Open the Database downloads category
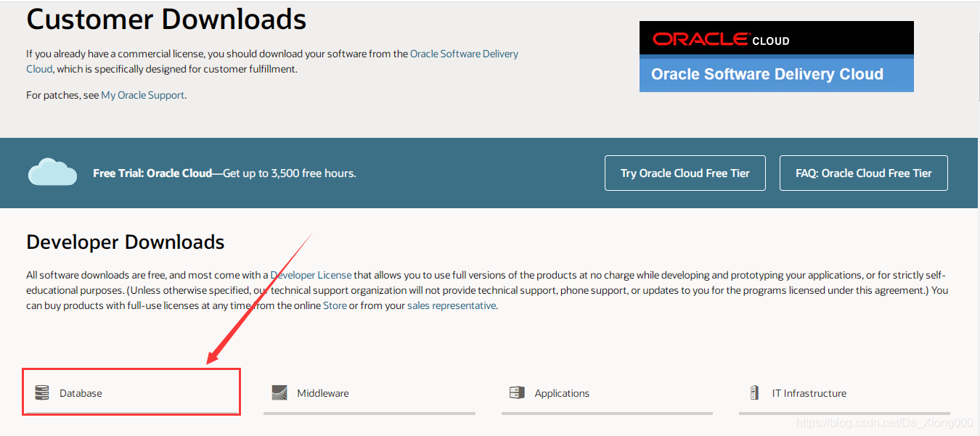Image resolution: width=980 pixels, height=436 pixels. coord(131,393)
